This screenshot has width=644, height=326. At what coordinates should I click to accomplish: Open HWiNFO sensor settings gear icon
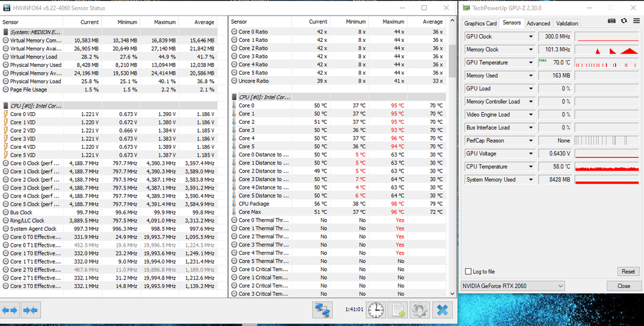pyautogui.click(x=420, y=310)
